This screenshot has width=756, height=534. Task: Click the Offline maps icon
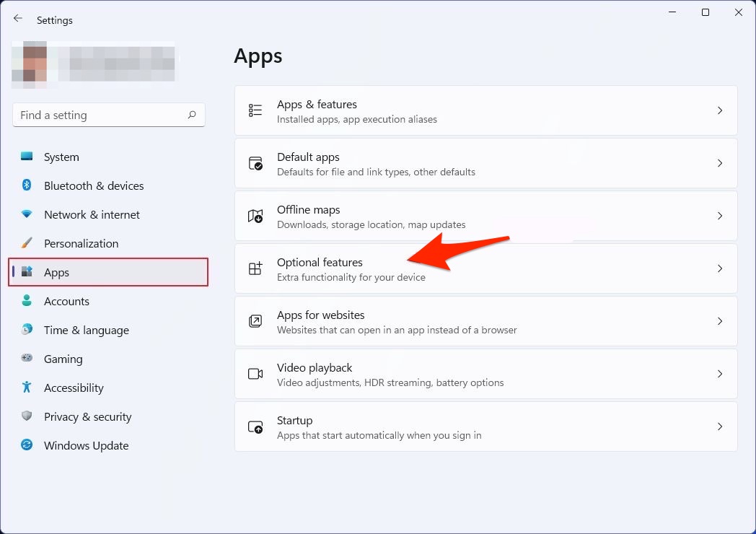[x=255, y=216]
